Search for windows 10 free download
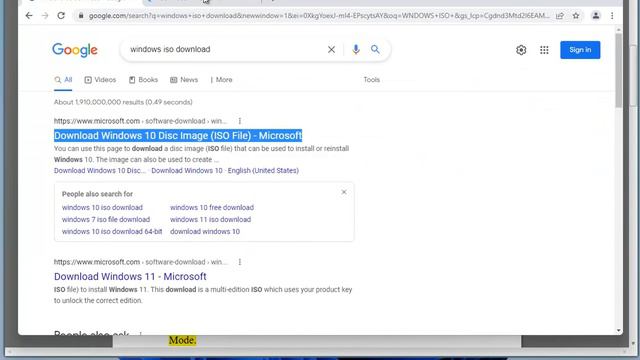This screenshot has height=360, width=640. pyautogui.click(x=212, y=207)
